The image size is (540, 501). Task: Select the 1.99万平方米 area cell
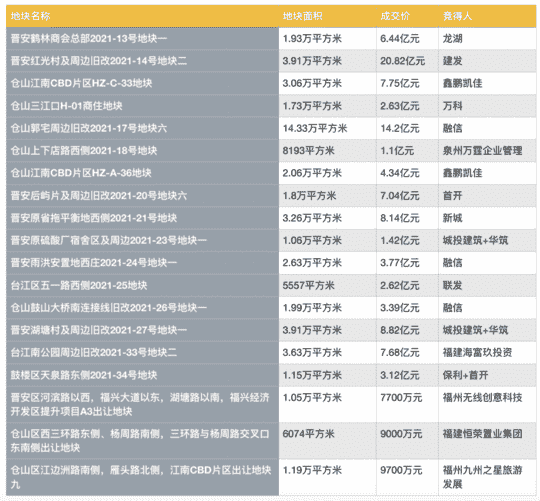(x=328, y=308)
